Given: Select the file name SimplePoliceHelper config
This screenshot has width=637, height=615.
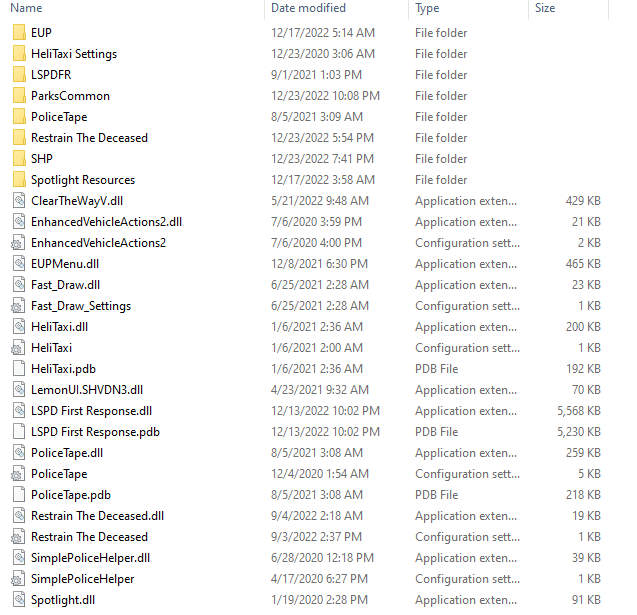Looking at the screenshot, I should point(82,579).
